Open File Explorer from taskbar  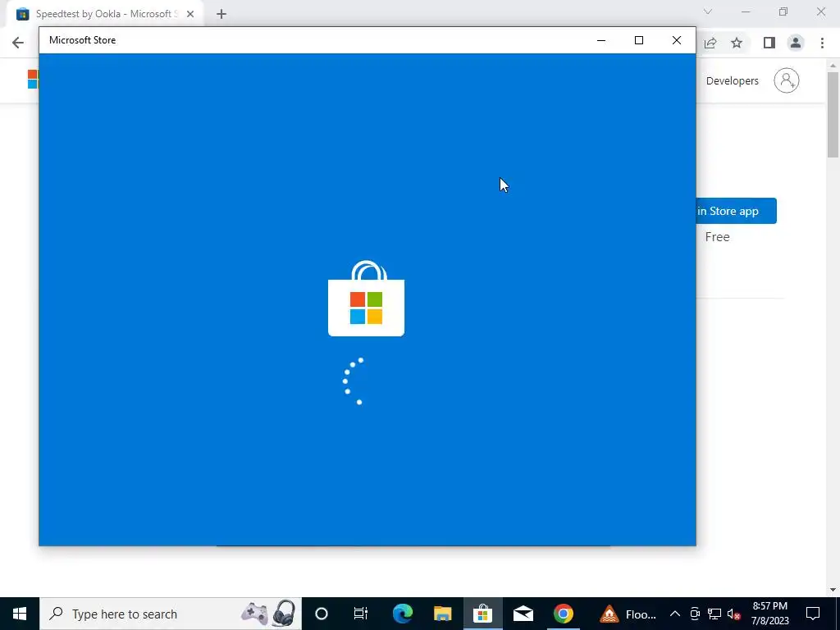pos(442,614)
